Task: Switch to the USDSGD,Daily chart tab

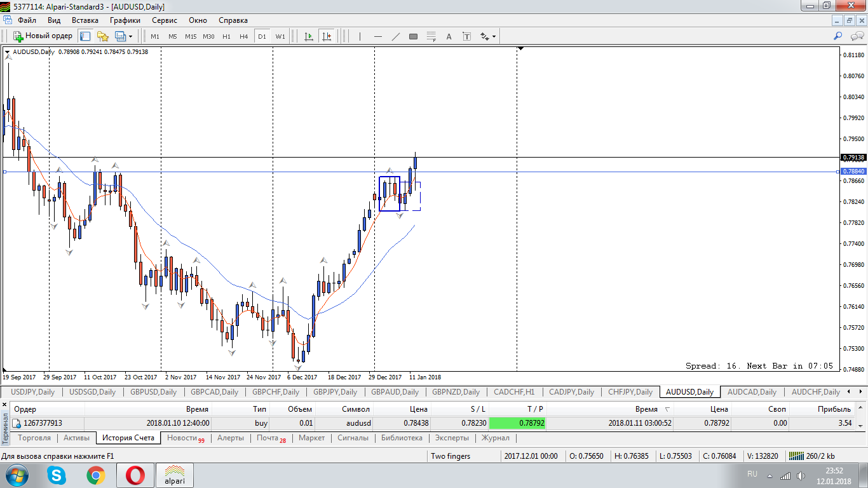Action: [x=92, y=392]
